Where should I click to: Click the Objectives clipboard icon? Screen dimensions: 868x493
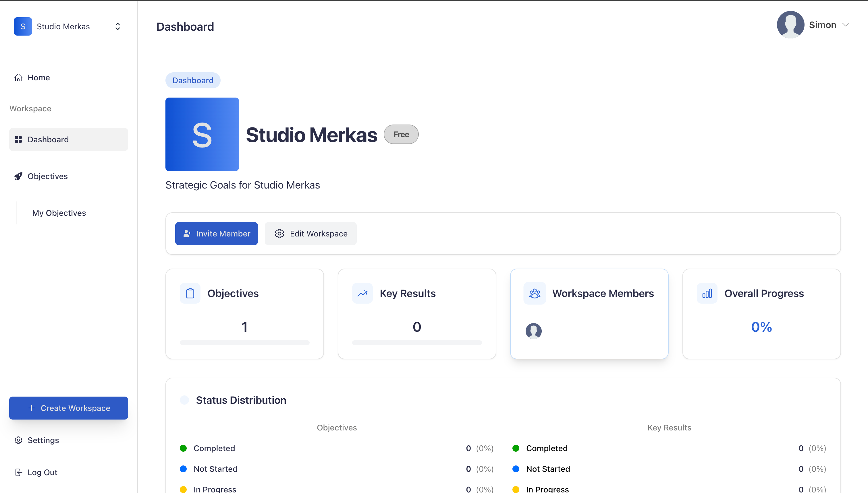[190, 293]
